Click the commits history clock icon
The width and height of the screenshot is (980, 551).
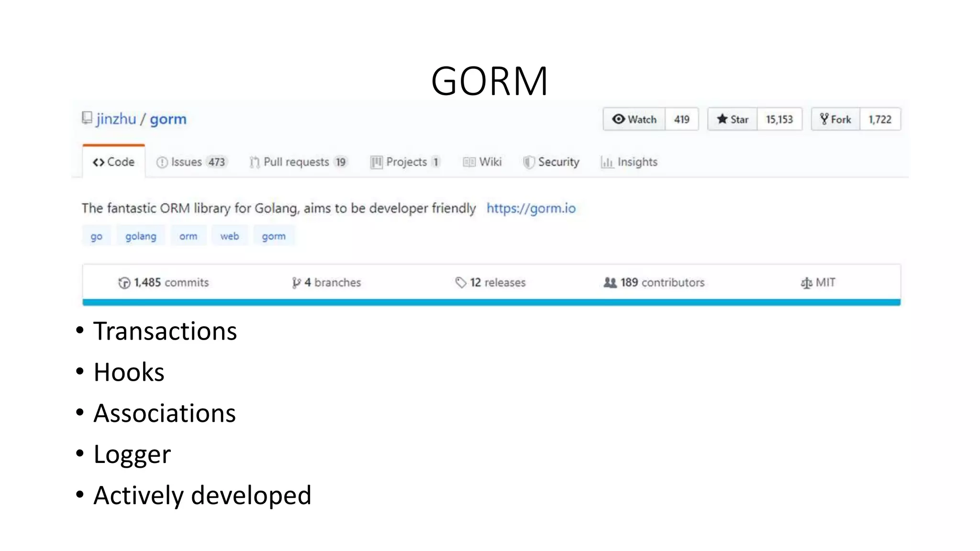click(x=124, y=283)
